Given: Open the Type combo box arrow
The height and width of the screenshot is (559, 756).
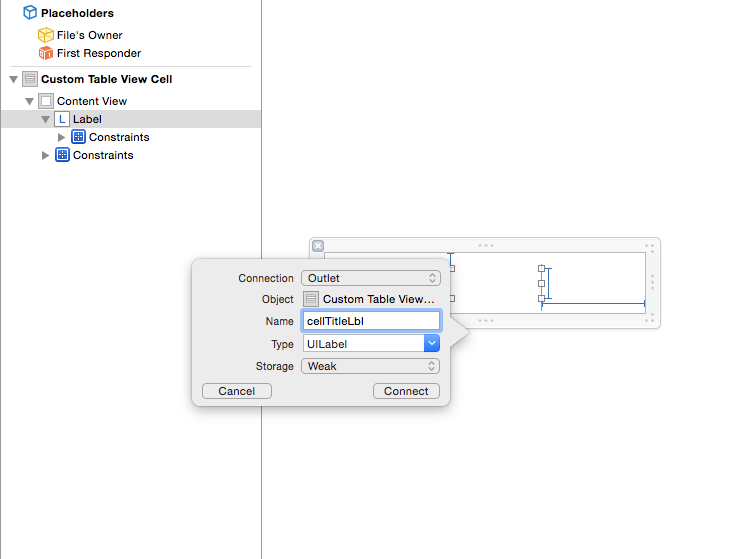Looking at the screenshot, I should pyautogui.click(x=432, y=343).
